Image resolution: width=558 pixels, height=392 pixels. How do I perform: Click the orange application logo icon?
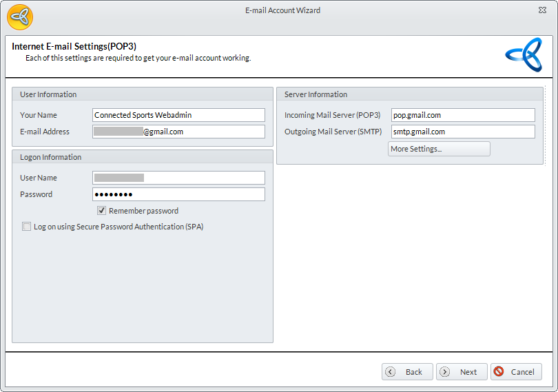20,17
